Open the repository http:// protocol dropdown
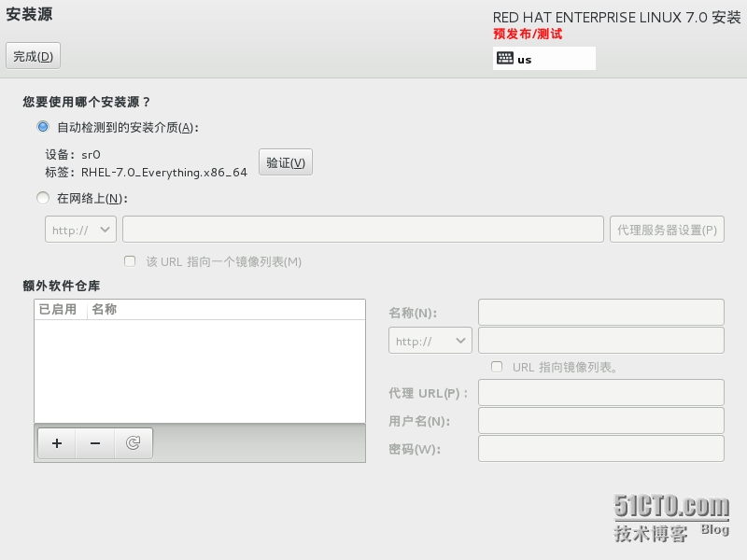Screen dimensions: 747x560 [430, 341]
